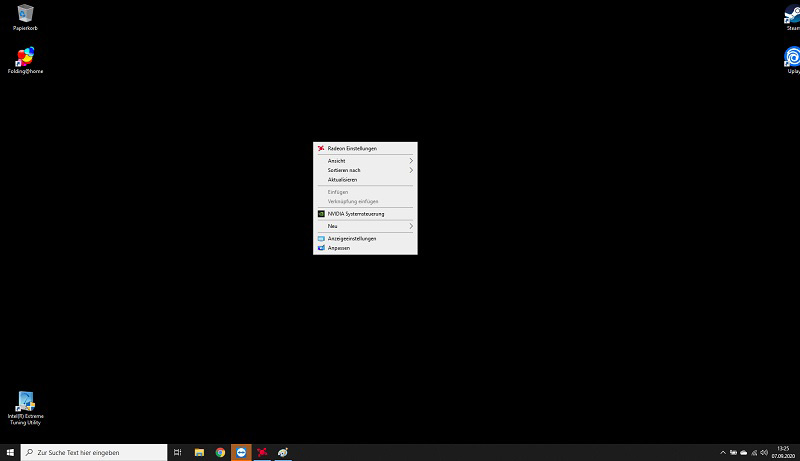The image size is (800, 461).
Task: Choose Anpassen in the context menu
Action: pos(365,248)
